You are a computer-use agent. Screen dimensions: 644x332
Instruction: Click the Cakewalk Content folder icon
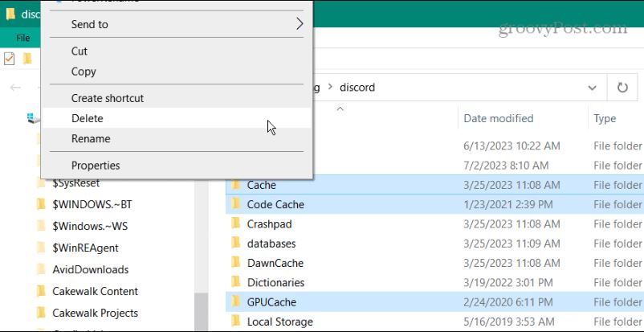coord(41,290)
